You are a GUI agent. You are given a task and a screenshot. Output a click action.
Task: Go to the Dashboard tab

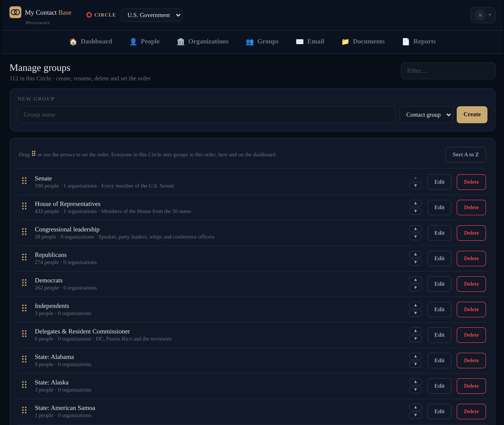click(91, 42)
